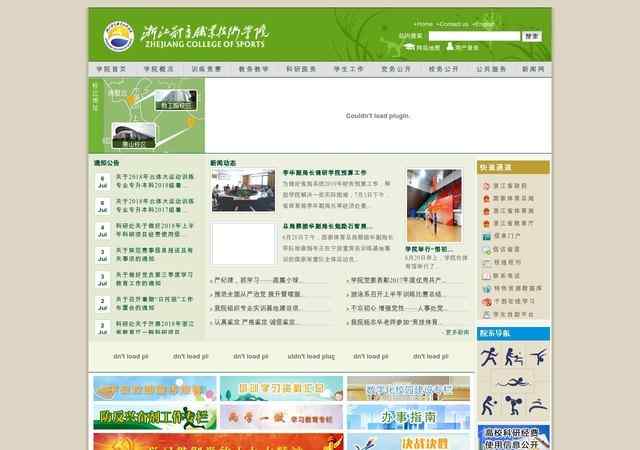The image size is (640, 450).
Task: Select 学院首页 in the navigation bar
Action: (111, 69)
